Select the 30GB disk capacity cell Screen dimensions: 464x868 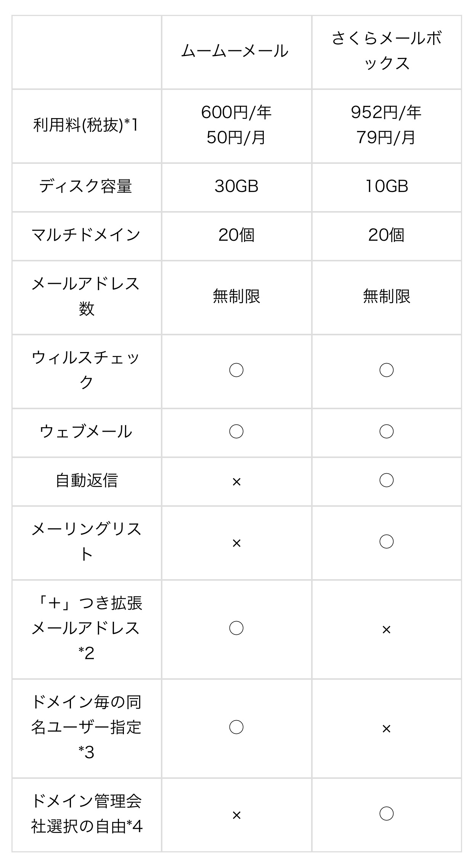pos(236,186)
